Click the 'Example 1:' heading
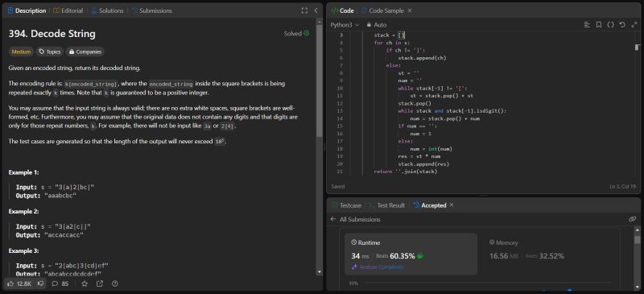This screenshot has height=294, width=644. (24, 172)
